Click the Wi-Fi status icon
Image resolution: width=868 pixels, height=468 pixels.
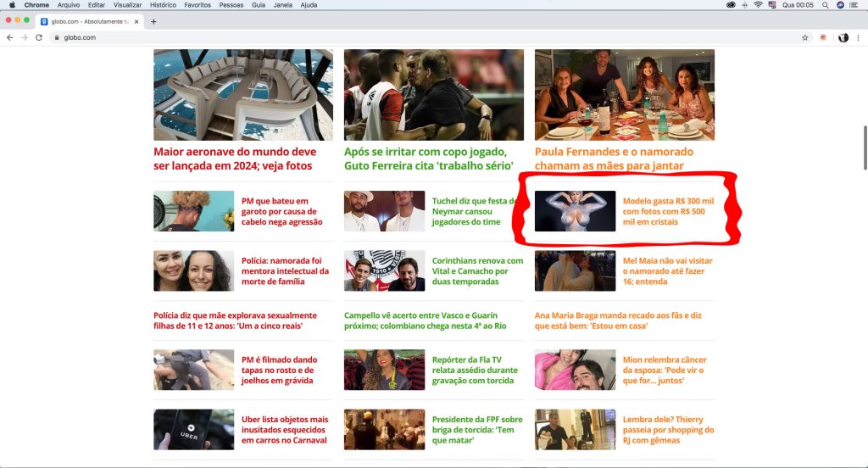pos(758,5)
